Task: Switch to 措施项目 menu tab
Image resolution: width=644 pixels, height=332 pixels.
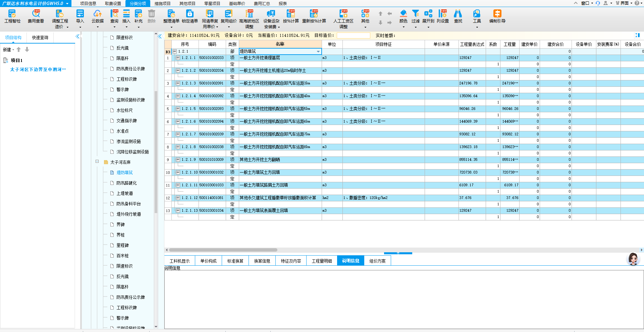Action: 163,3
